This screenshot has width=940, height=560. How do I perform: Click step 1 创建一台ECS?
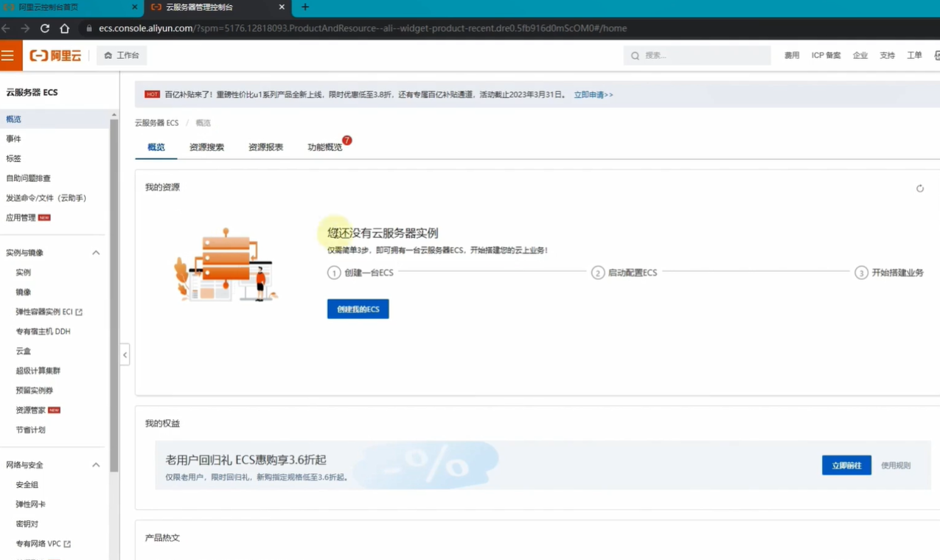click(x=361, y=273)
